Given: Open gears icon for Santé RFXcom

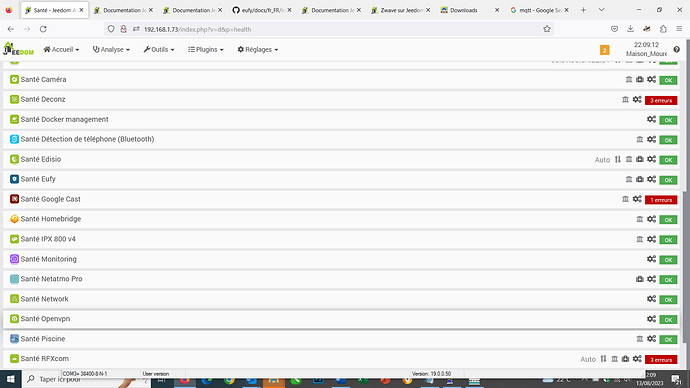Looking at the screenshot, I should 637,359.
